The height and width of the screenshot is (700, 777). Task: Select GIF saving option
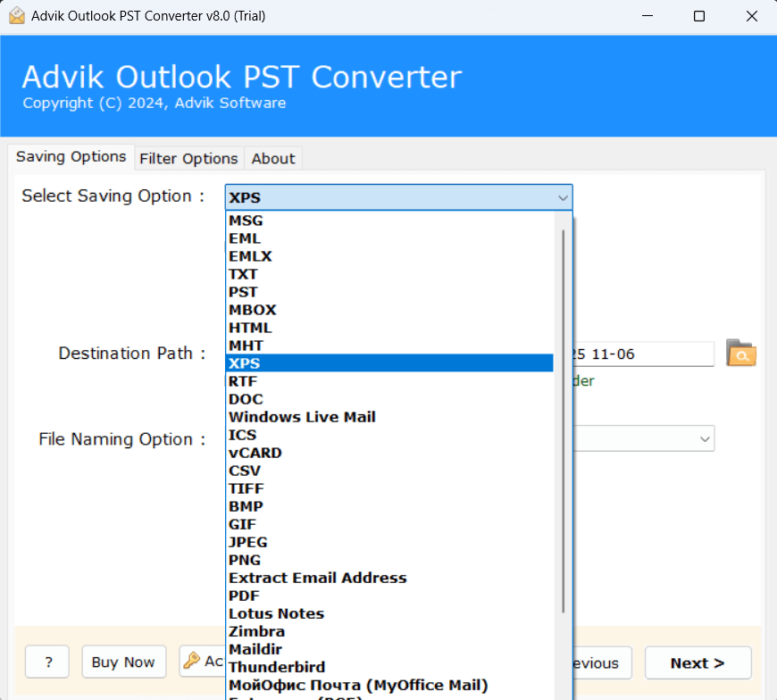pos(389,524)
